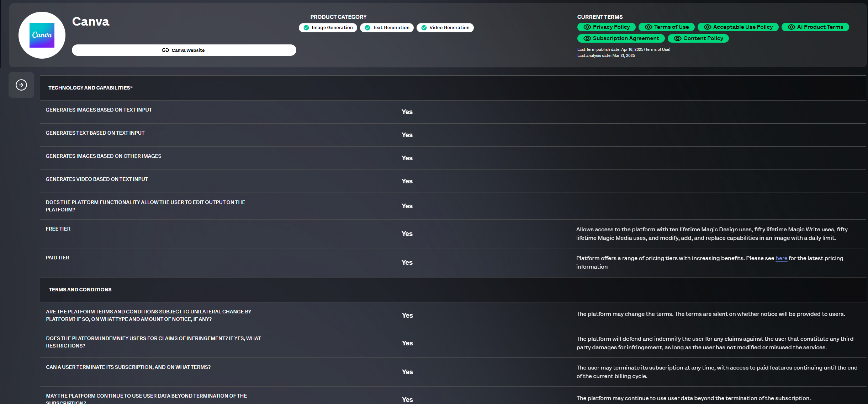Click the Yes answer for indemnification row
This screenshot has width=868, height=404.
pos(407,343)
